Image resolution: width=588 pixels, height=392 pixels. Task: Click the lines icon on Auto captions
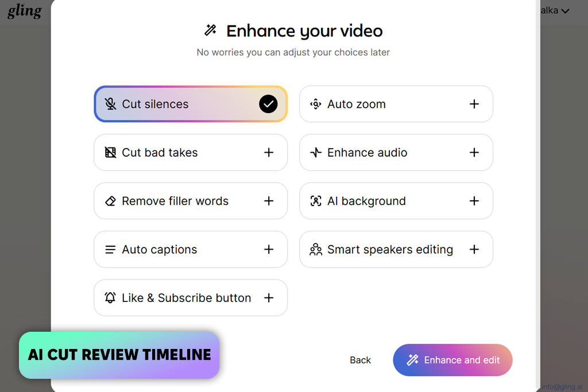(x=110, y=250)
